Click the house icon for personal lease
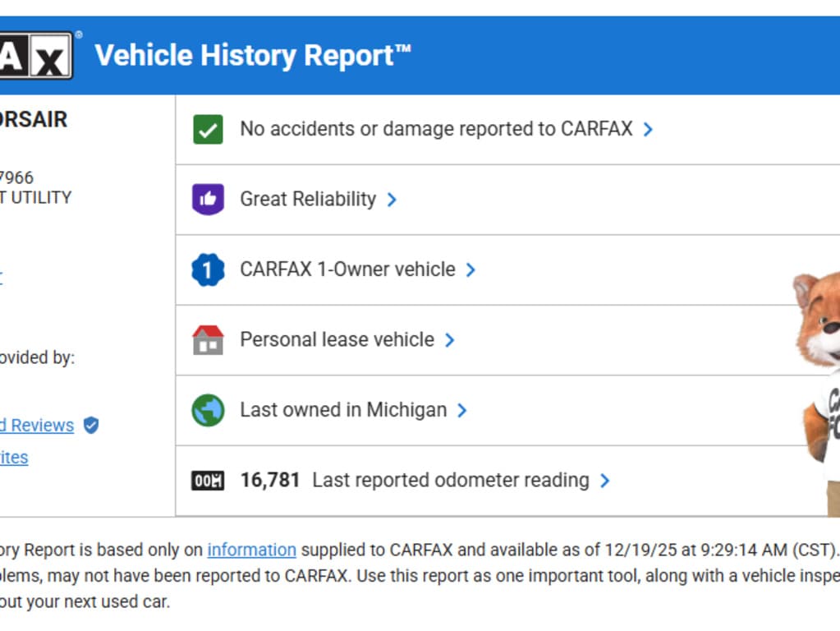840x631 pixels. click(x=208, y=340)
